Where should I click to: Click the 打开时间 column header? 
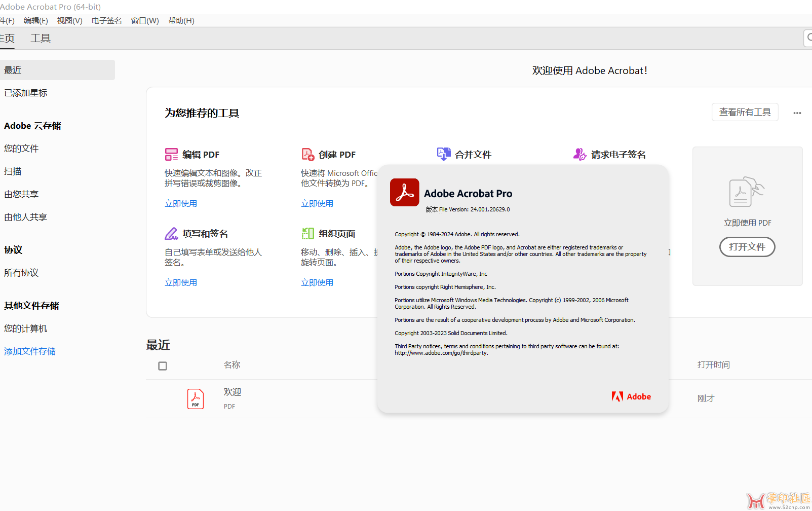click(713, 365)
